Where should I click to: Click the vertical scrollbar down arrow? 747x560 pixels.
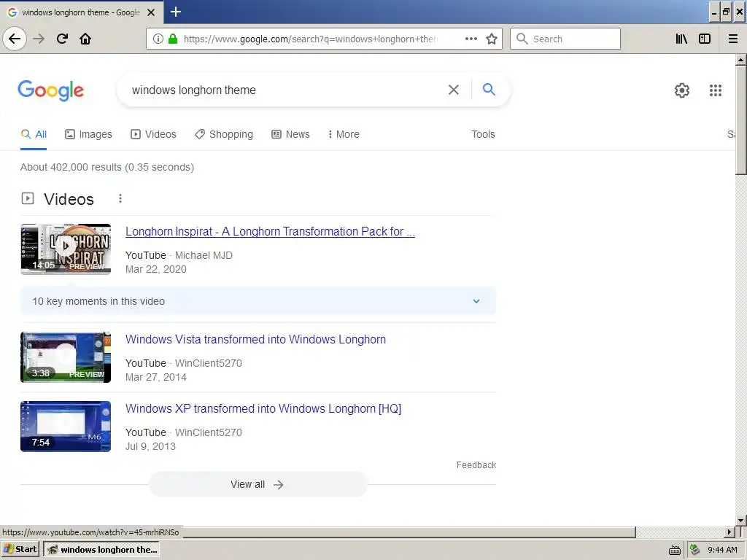point(740,520)
